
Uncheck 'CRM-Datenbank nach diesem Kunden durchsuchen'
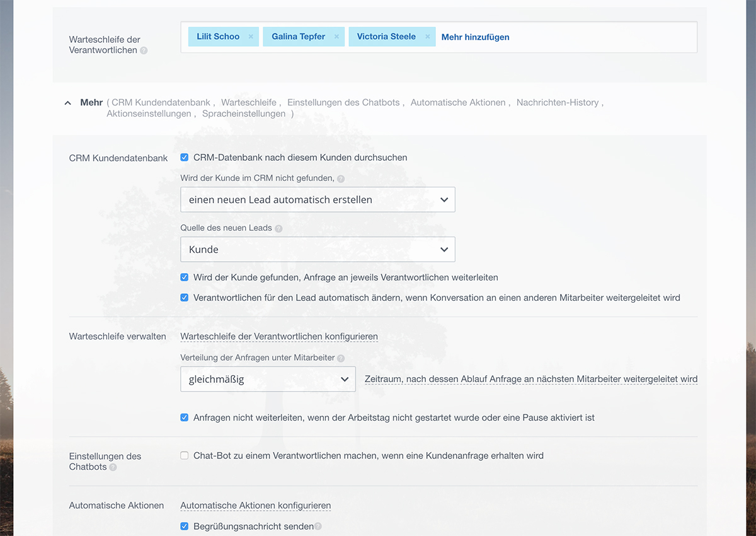(x=185, y=158)
